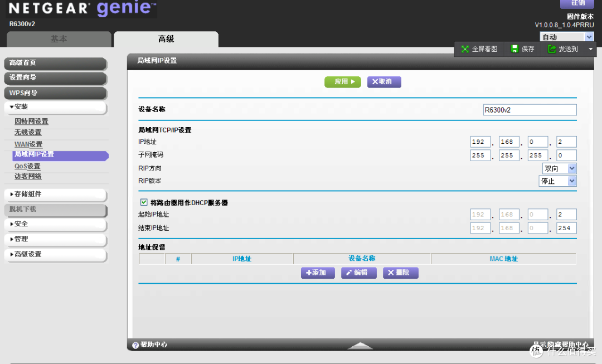The image size is (602, 364).
Task: Open the dropdown arrow next to 发送到
Action: click(x=590, y=48)
